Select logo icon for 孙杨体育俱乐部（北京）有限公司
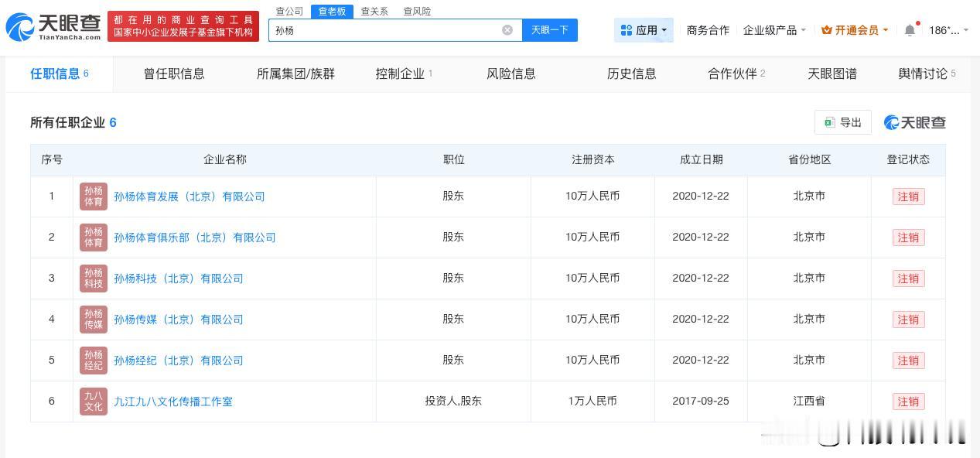Screen dimensions: 980x458 coord(94,238)
